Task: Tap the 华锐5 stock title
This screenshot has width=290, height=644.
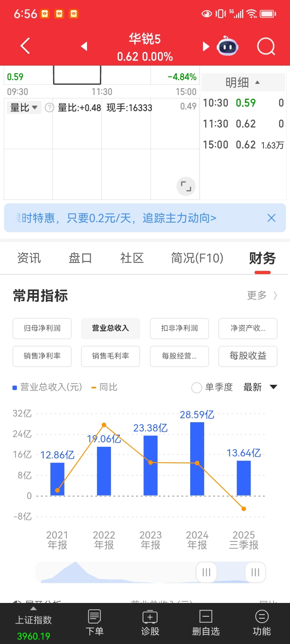Action: point(145,39)
